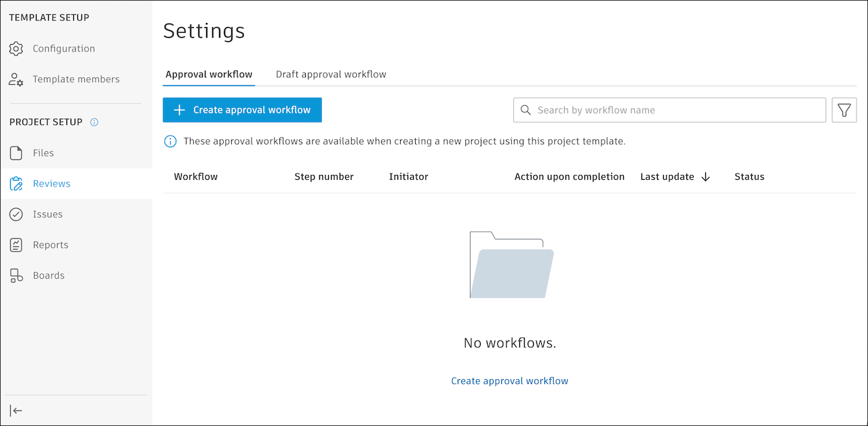Screen dimensions: 868x426
Task: Select the Files page icon
Action: [16, 153]
